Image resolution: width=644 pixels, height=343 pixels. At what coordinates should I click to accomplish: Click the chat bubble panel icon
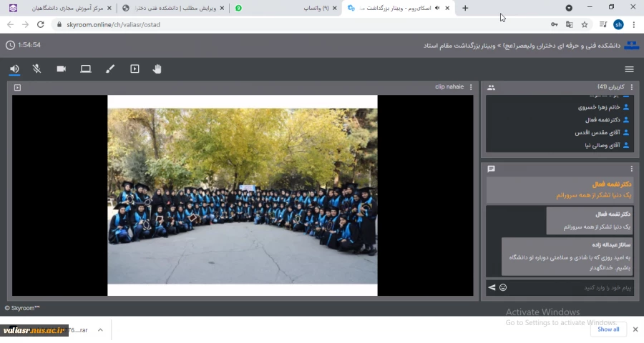491,169
